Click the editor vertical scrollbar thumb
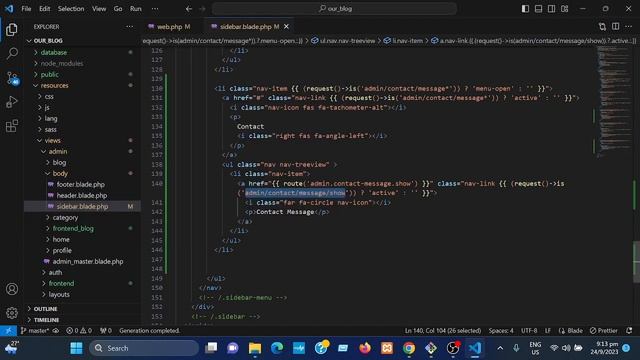The height and width of the screenshot is (360, 640). click(x=636, y=262)
